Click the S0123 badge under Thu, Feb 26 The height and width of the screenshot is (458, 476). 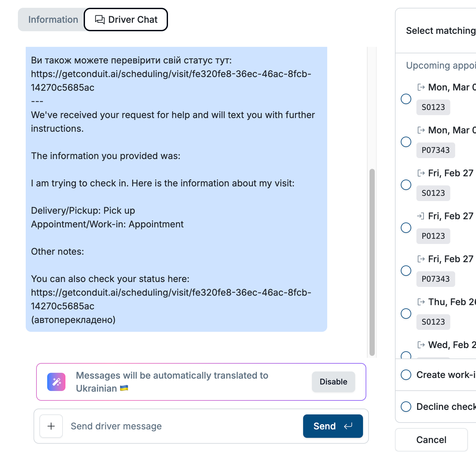point(433,322)
